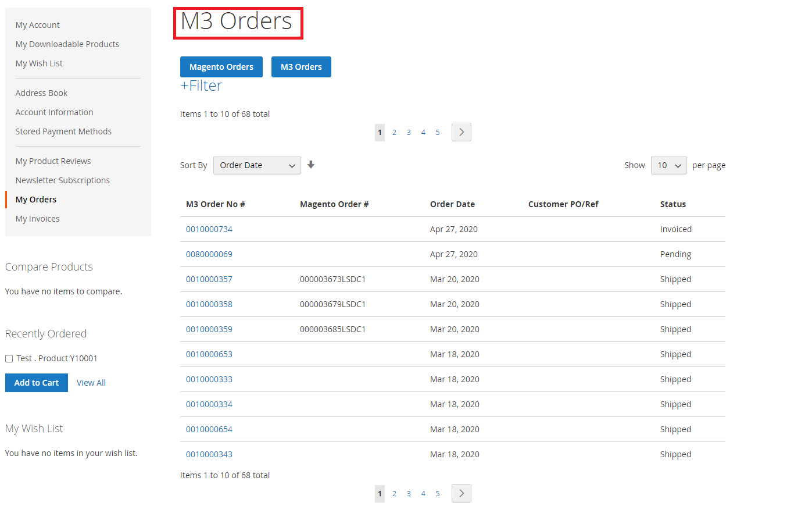The image size is (812, 509).
Task: Click Magento order 000003679LSDC1 cell
Action: (x=332, y=304)
